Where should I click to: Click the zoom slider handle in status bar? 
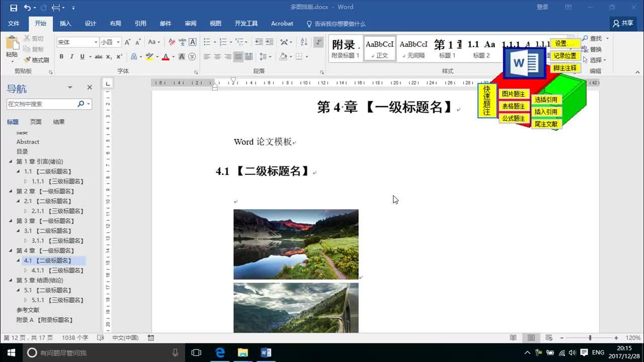tap(590, 338)
